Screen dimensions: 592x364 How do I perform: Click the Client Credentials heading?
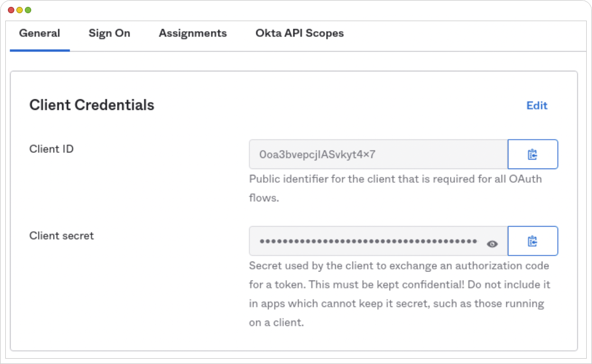92,105
